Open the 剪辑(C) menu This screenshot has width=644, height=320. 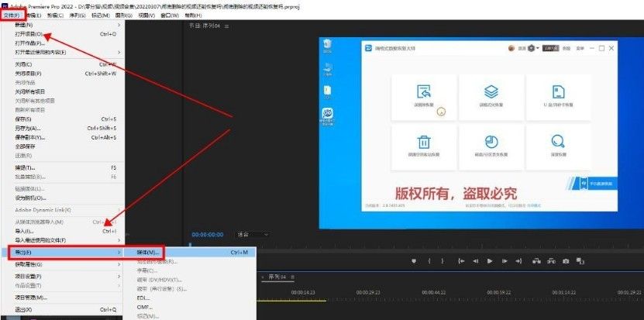click(56, 15)
